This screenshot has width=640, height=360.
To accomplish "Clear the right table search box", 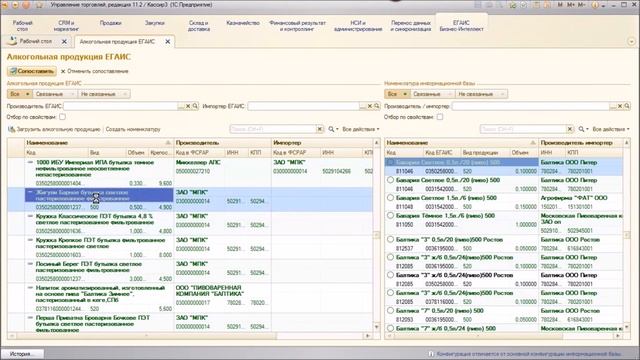I will pyautogui.click(x=570, y=129).
